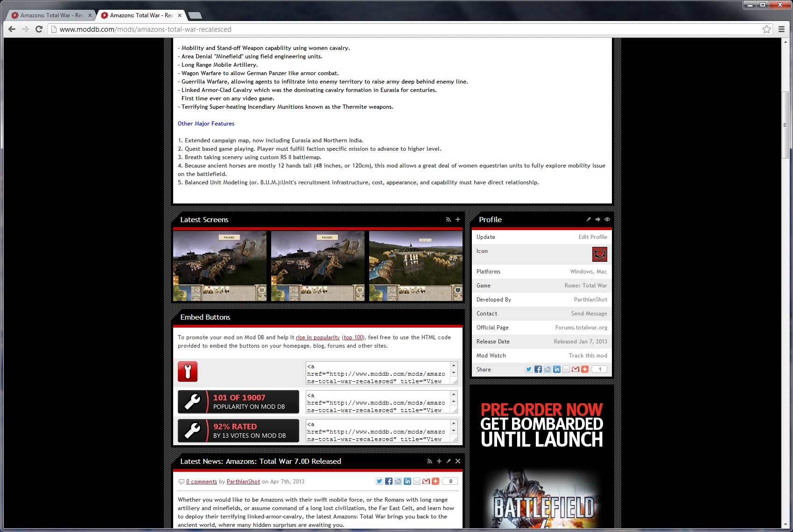Click the page vertical scrollbar thumb
The width and height of the screenshot is (793, 532).
tap(785, 125)
